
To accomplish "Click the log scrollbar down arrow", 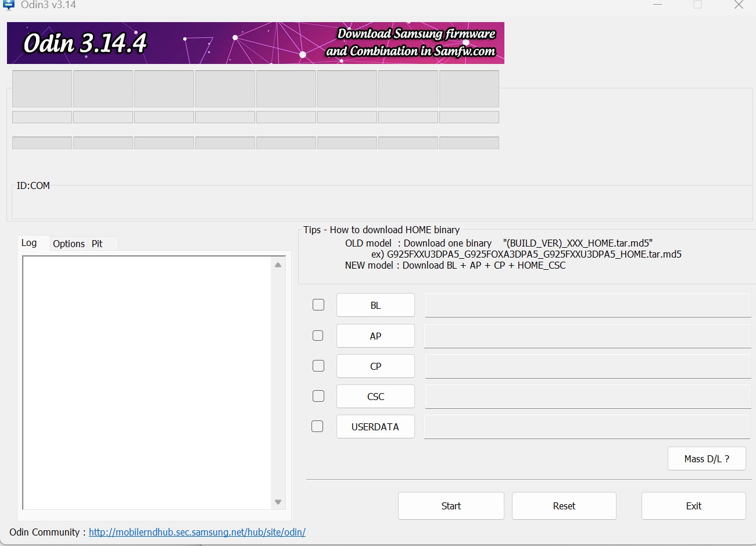I will pyautogui.click(x=278, y=502).
